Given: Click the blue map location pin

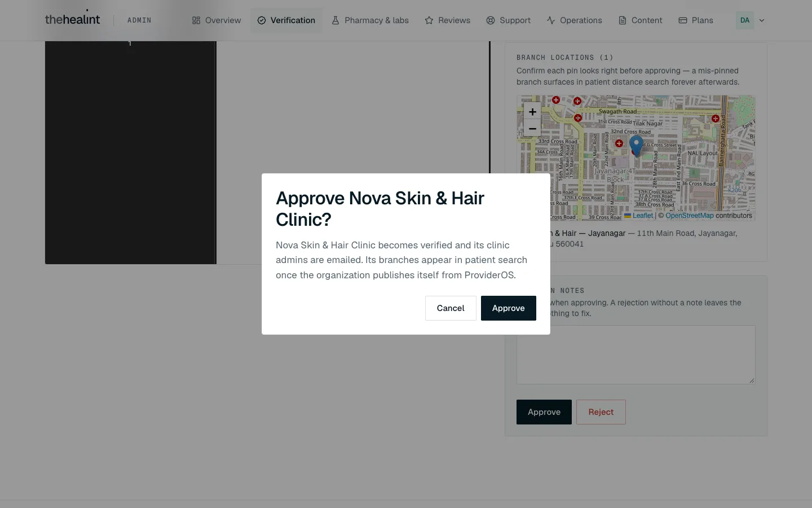Looking at the screenshot, I should pos(636,146).
